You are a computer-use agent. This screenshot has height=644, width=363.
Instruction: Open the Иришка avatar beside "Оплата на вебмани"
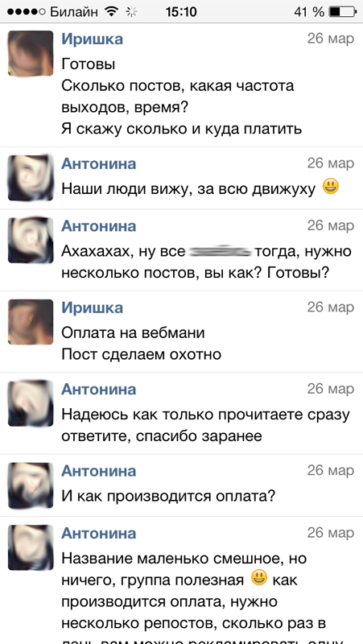pyautogui.click(x=31, y=321)
